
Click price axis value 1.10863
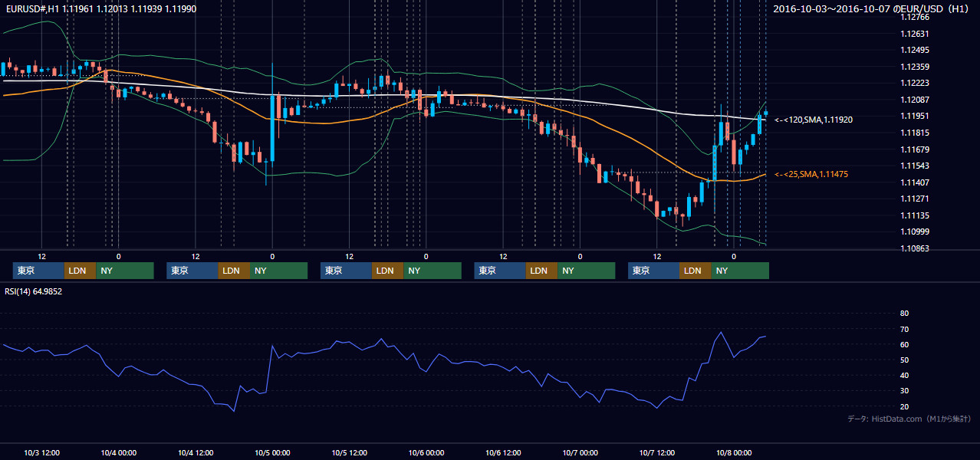[x=914, y=248]
